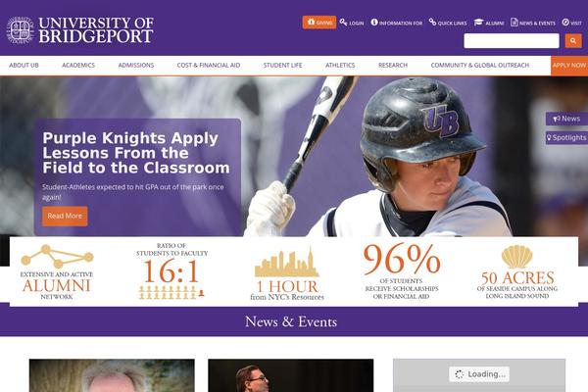The image size is (588, 392).
Task: Click the Alumni graduation cap icon
Action: [x=478, y=23]
